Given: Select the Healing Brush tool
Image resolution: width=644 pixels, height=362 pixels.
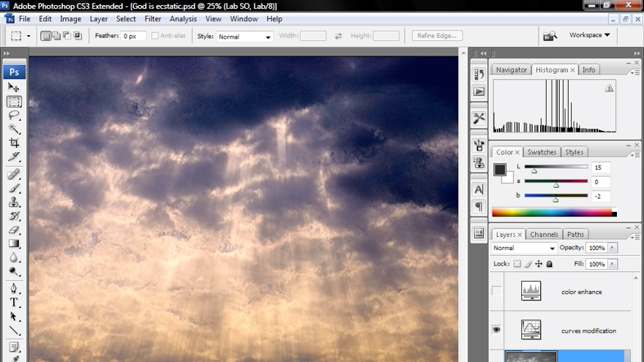Looking at the screenshot, I should tap(14, 175).
